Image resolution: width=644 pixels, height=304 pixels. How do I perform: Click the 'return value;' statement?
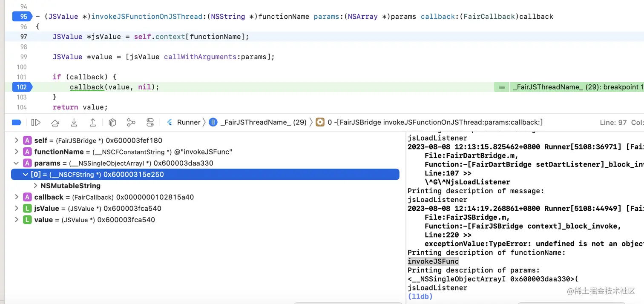[x=80, y=107]
